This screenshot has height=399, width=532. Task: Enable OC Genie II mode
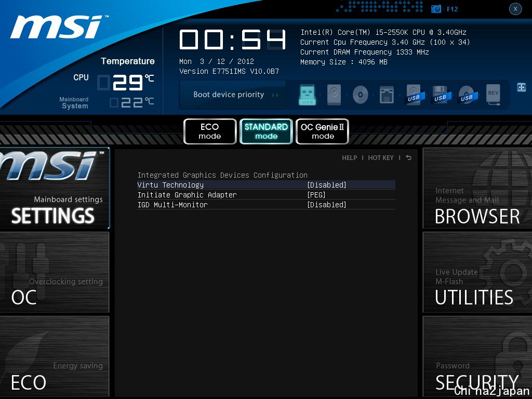click(x=322, y=131)
